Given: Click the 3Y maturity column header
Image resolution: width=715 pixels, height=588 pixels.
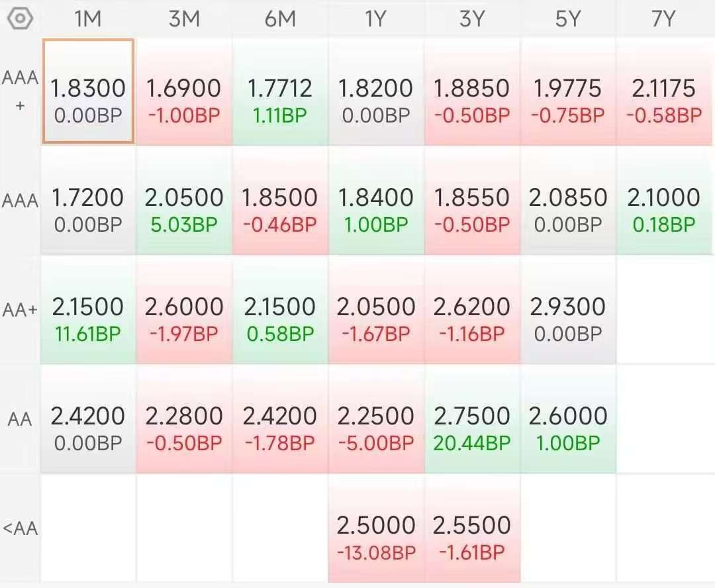Looking at the screenshot, I should [472, 19].
